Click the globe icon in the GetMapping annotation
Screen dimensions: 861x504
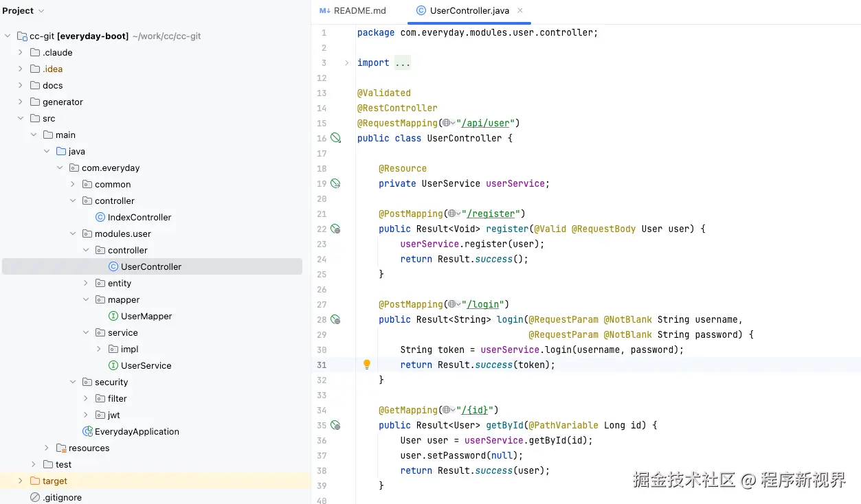(x=447, y=410)
